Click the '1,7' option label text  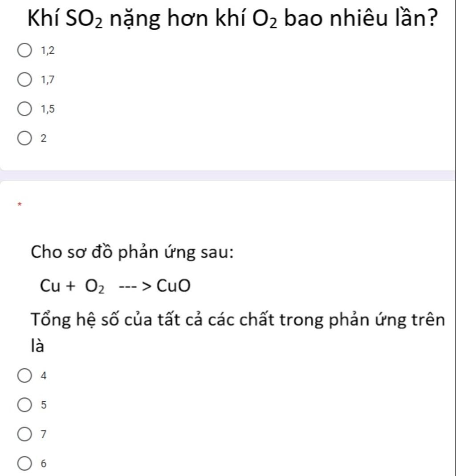(x=48, y=80)
